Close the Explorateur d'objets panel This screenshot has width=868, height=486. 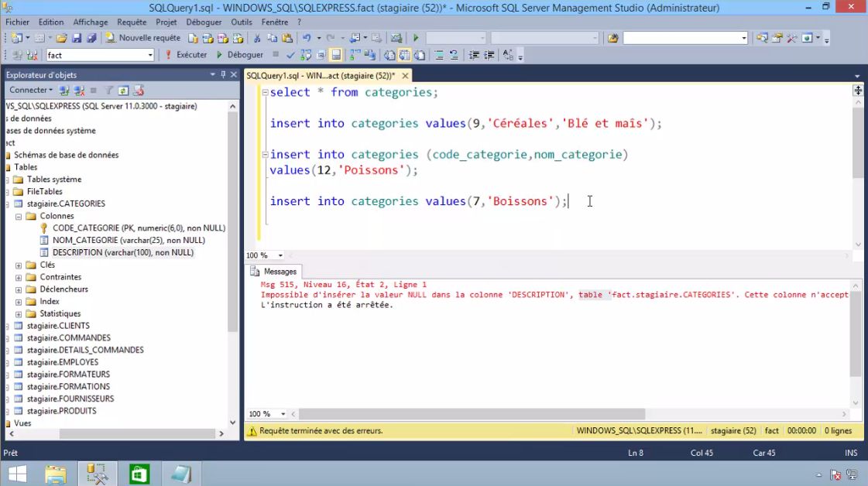click(x=234, y=74)
